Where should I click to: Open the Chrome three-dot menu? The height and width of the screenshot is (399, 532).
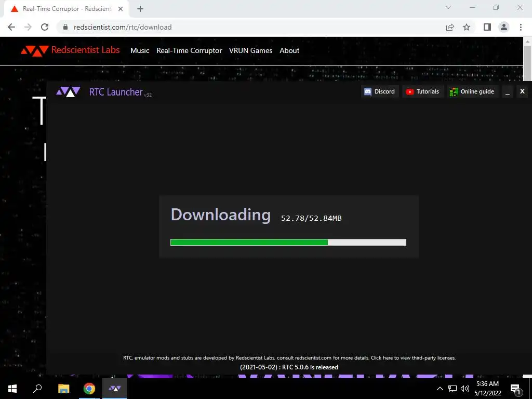coord(521,27)
